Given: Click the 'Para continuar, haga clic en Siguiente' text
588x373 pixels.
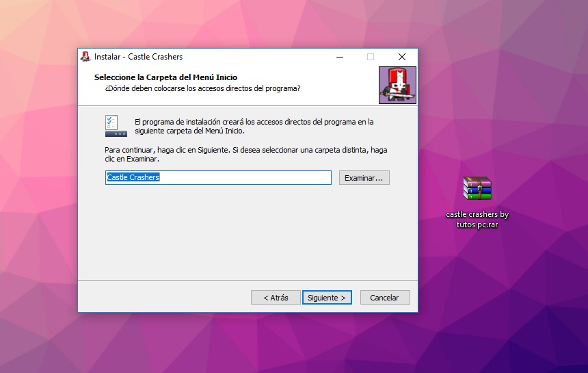Looking at the screenshot, I should tap(245, 153).
